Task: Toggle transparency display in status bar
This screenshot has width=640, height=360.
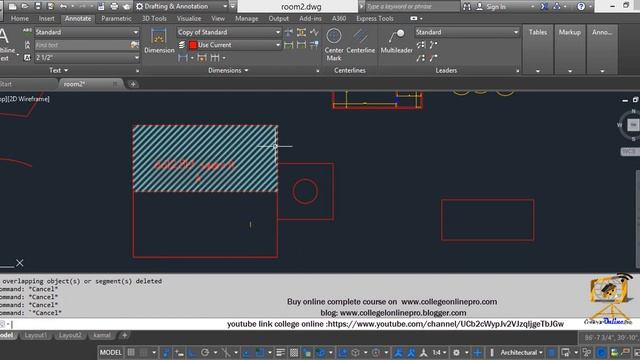Action: [294, 352]
